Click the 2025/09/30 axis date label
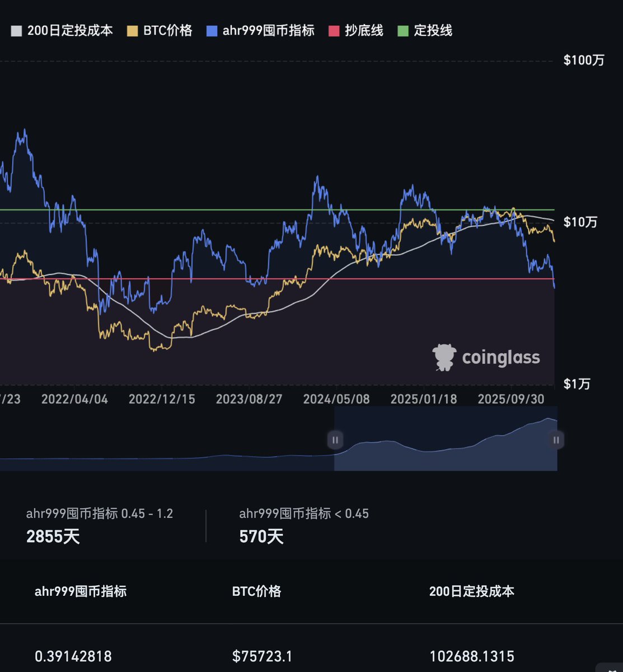The width and height of the screenshot is (623, 672). (511, 399)
